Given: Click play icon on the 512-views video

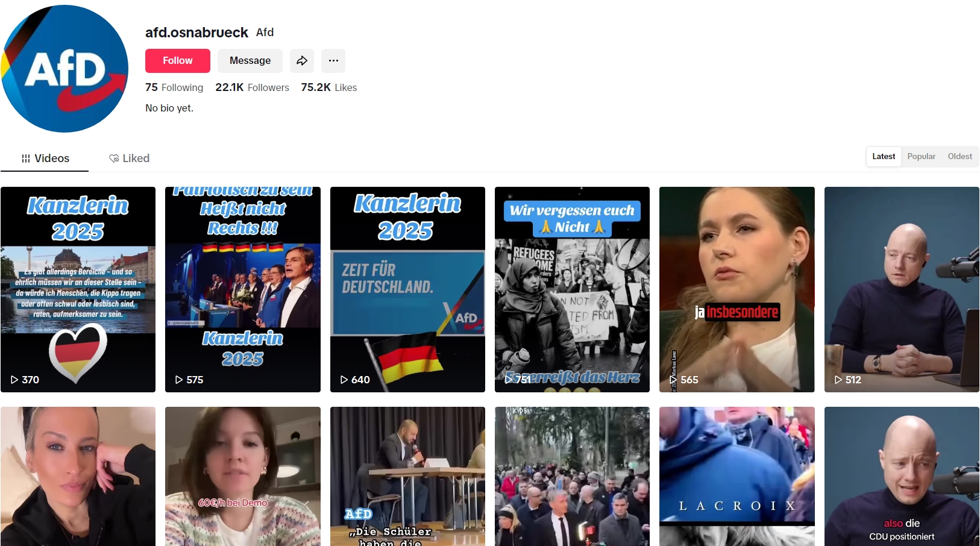Looking at the screenshot, I should point(838,380).
